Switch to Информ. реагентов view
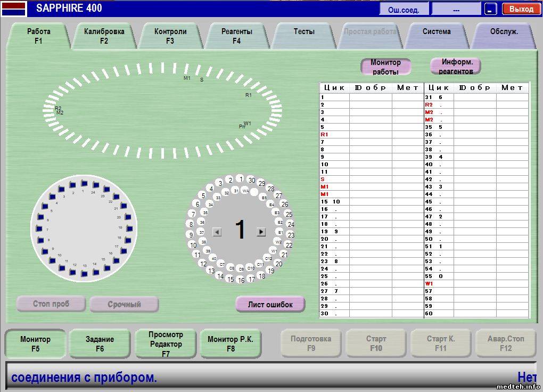Image resolution: width=543 pixels, height=392 pixels. [x=456, y=66]
